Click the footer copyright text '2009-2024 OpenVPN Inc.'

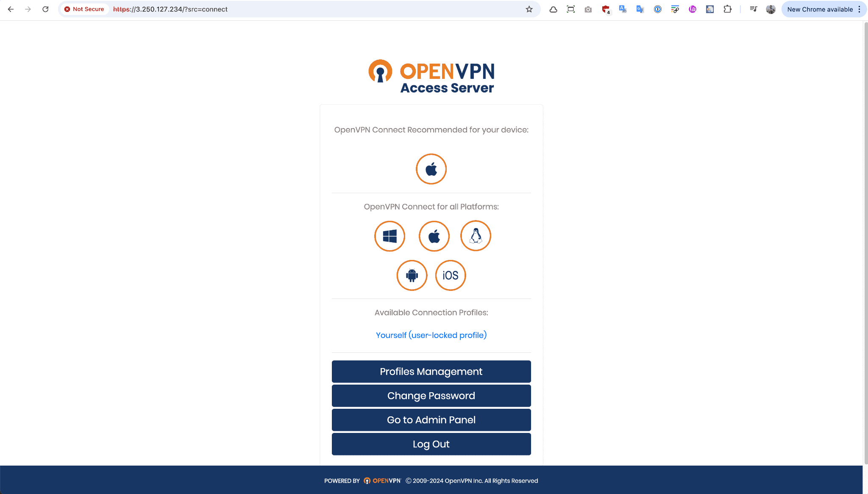coord(448,481)
